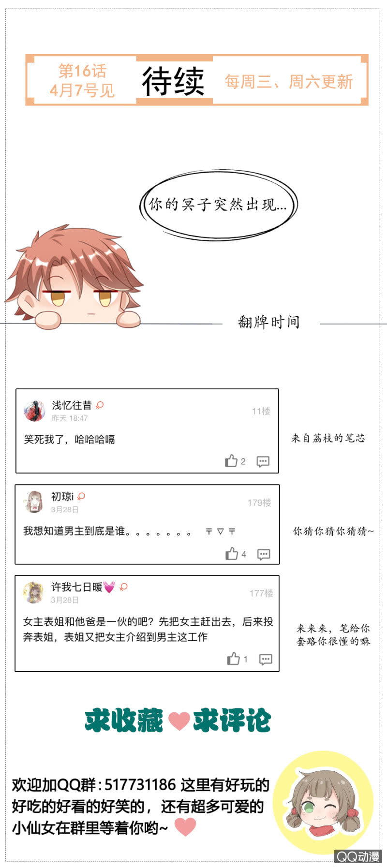Click the 翻牌时间 heading
Screen dimensions: 387x868
pos(269,322)
